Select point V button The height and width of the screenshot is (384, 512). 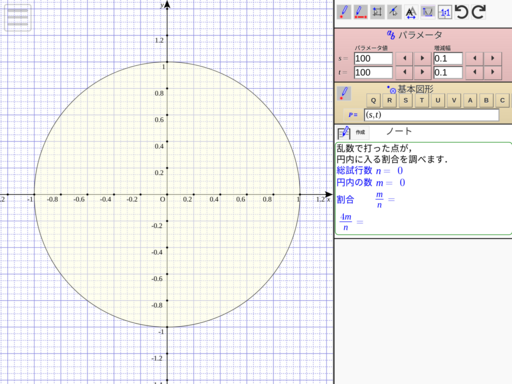point(454,100)
